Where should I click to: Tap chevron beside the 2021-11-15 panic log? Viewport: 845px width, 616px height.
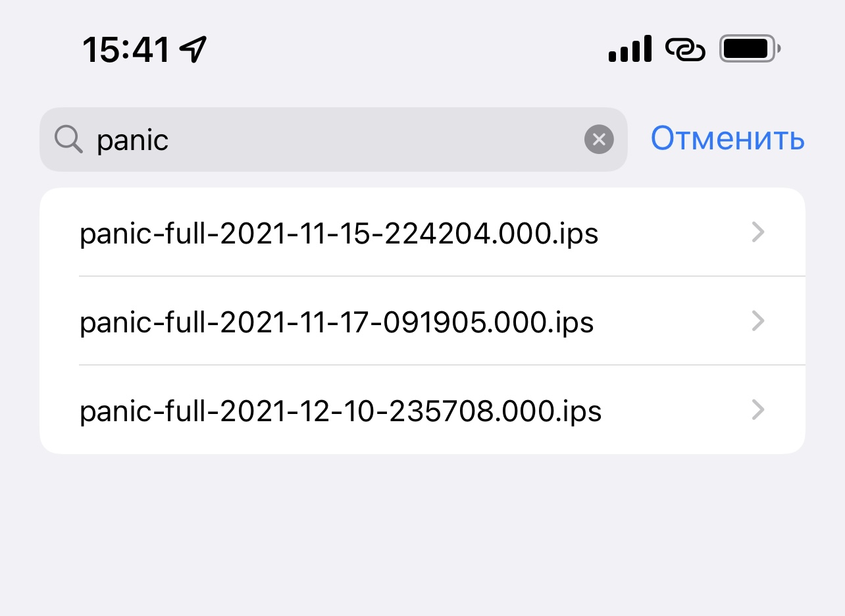pyautogui.click(x=758, y=232)
